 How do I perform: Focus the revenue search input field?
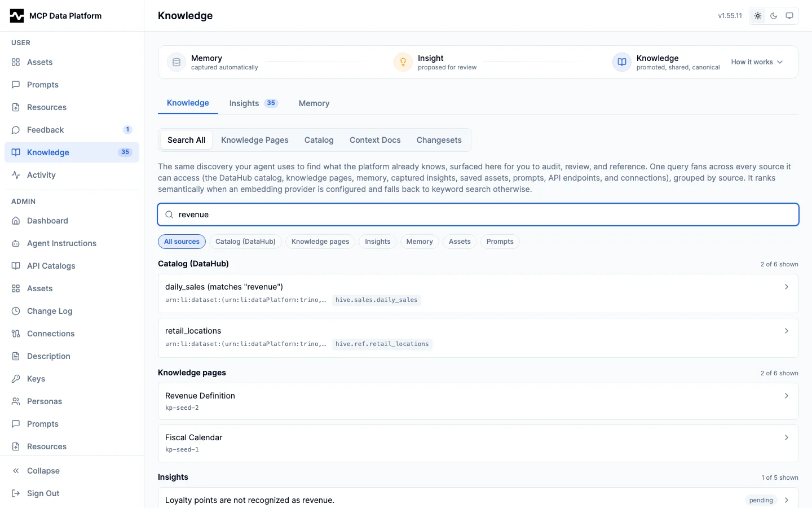[x=478, y=214]
